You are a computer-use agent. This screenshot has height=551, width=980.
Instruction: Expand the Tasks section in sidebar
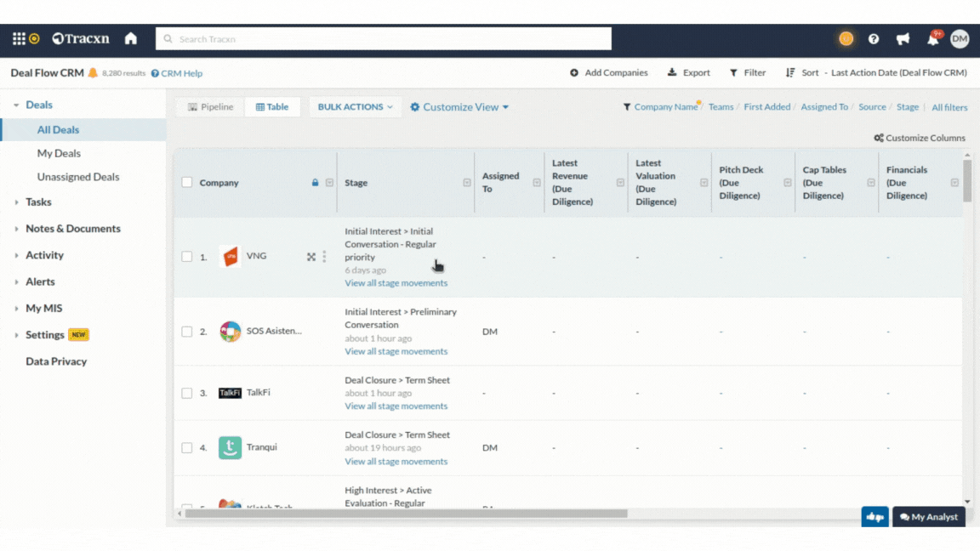(x=38, y=202)
